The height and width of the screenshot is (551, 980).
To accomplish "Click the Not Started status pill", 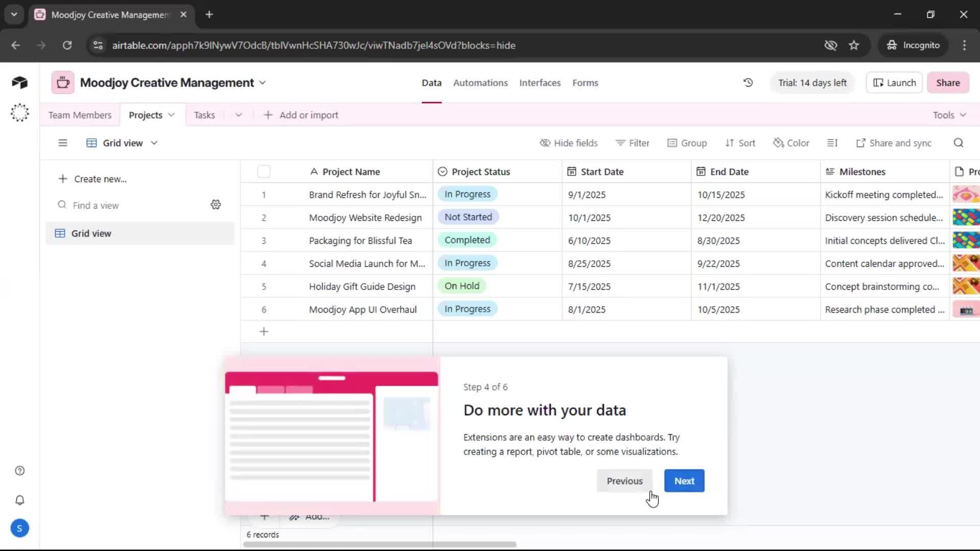I will coord(468,217).
